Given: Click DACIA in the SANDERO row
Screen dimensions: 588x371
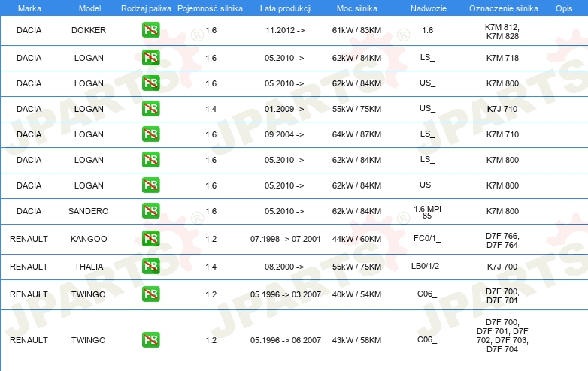Looking at the screenshot, I should click(x=29, y=211).
